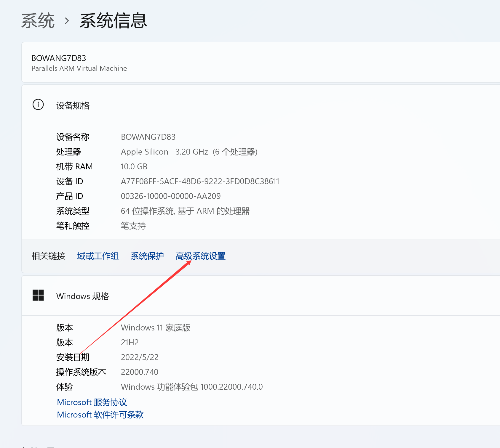The width and height of the screenshot is (500, 448).
Task: Click the 安装日期 label
Action: tap(73, 357)
